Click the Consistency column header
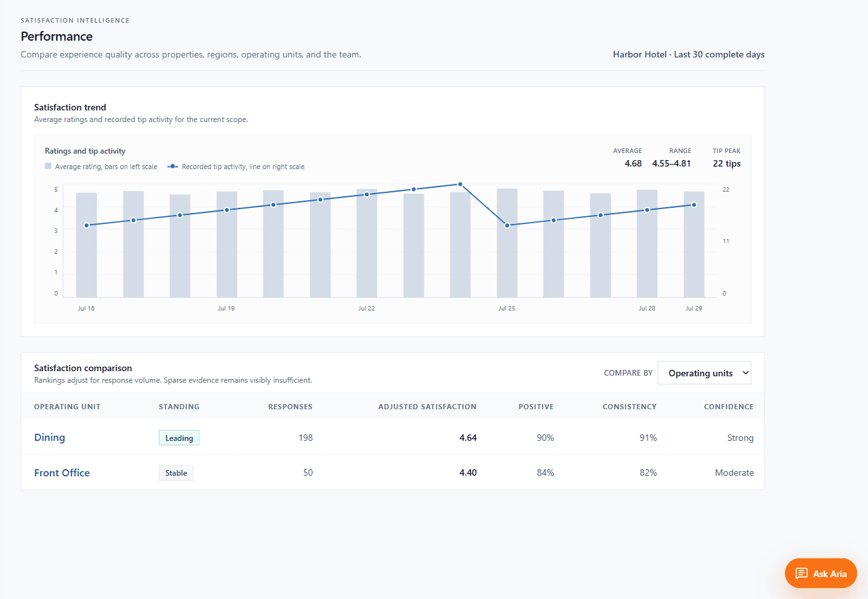868x599 pixels. (630, 407)
